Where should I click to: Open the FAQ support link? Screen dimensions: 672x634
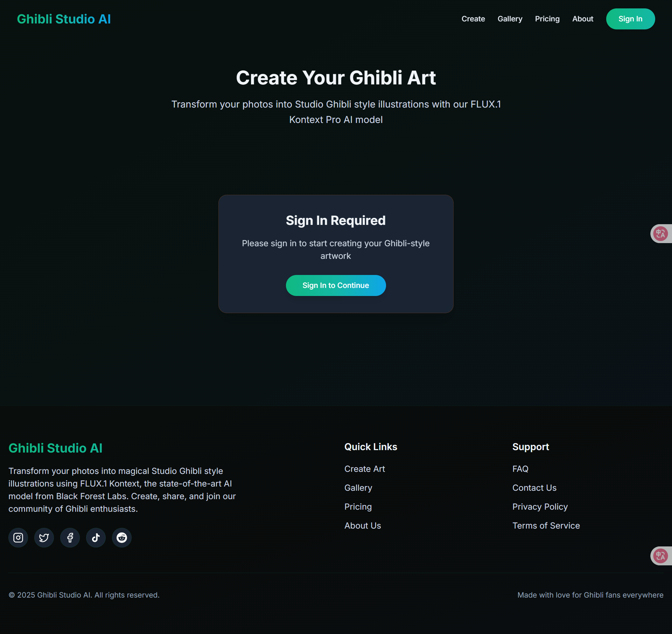520,469
